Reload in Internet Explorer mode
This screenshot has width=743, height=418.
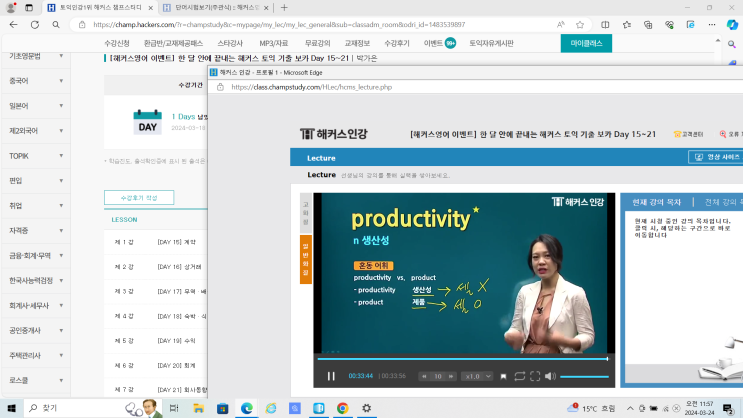click(x=690, y=25)
